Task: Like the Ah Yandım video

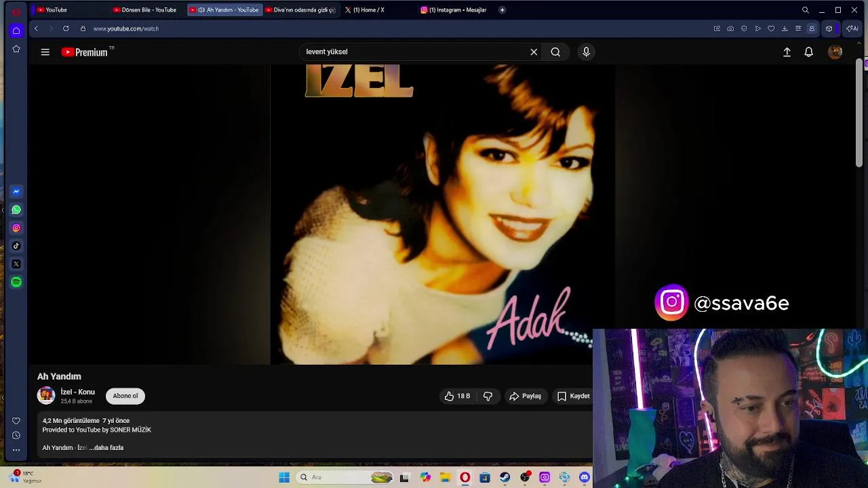Action: (457, 396)
